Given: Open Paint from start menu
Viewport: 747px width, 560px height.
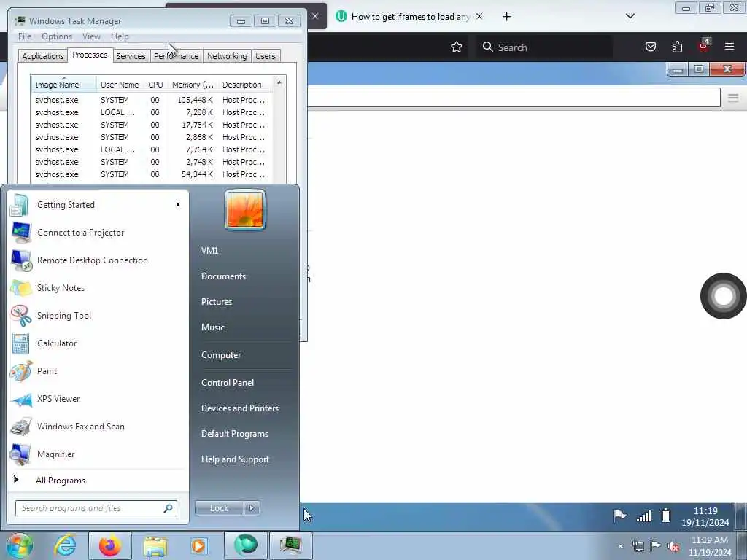Looking at the screenshot, I should click(x=98, y=371).
